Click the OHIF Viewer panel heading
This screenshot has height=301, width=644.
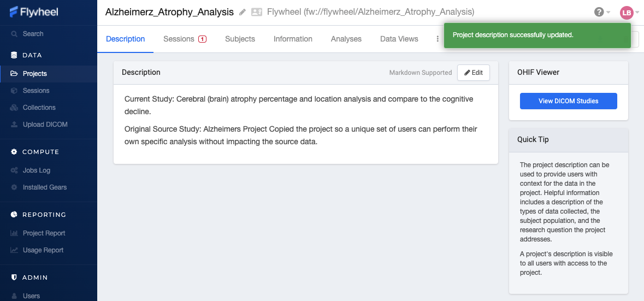coord(538,72)
